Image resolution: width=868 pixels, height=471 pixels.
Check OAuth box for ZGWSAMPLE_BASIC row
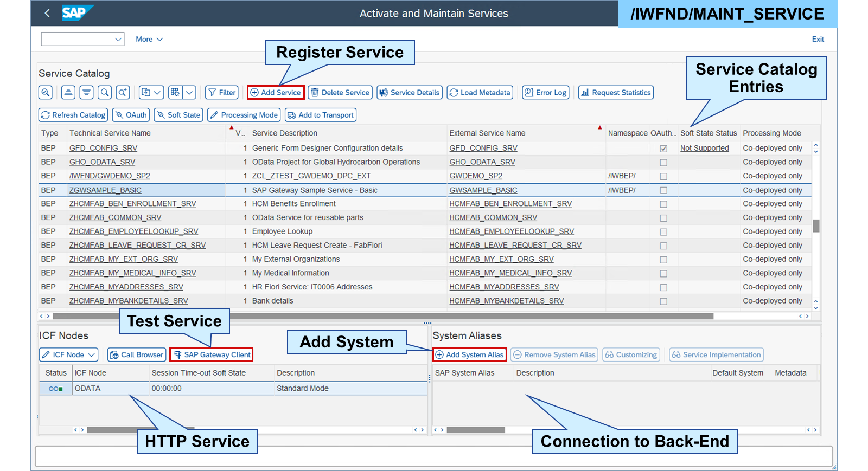(x=663, y=191)
